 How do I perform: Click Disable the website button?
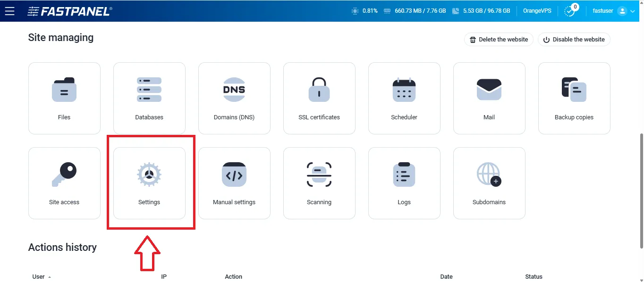pos(574,40)
